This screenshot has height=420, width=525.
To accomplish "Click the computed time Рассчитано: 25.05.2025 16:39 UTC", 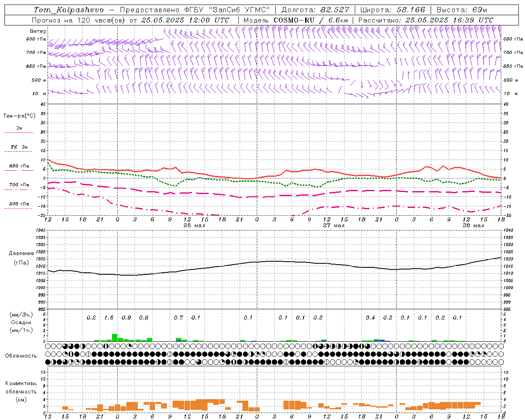I will pyautogui.click(x=426, y=20).
